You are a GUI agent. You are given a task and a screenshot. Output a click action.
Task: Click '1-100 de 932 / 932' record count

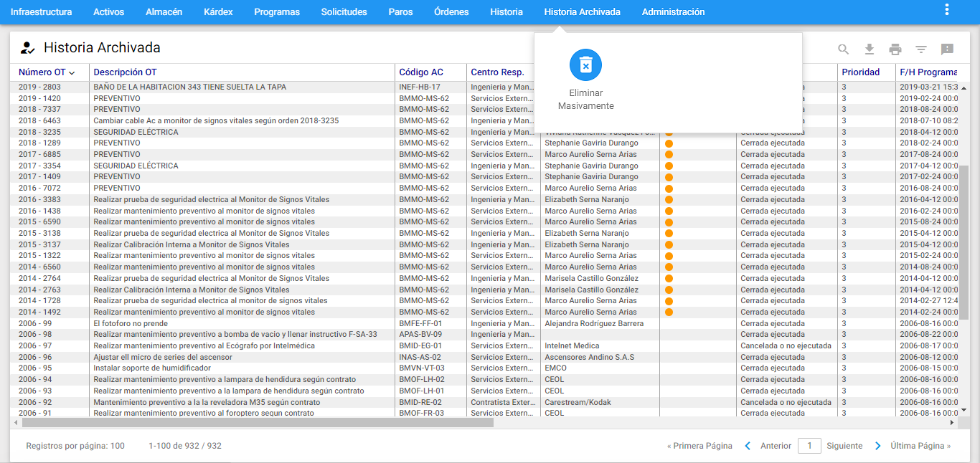(185, 446)
